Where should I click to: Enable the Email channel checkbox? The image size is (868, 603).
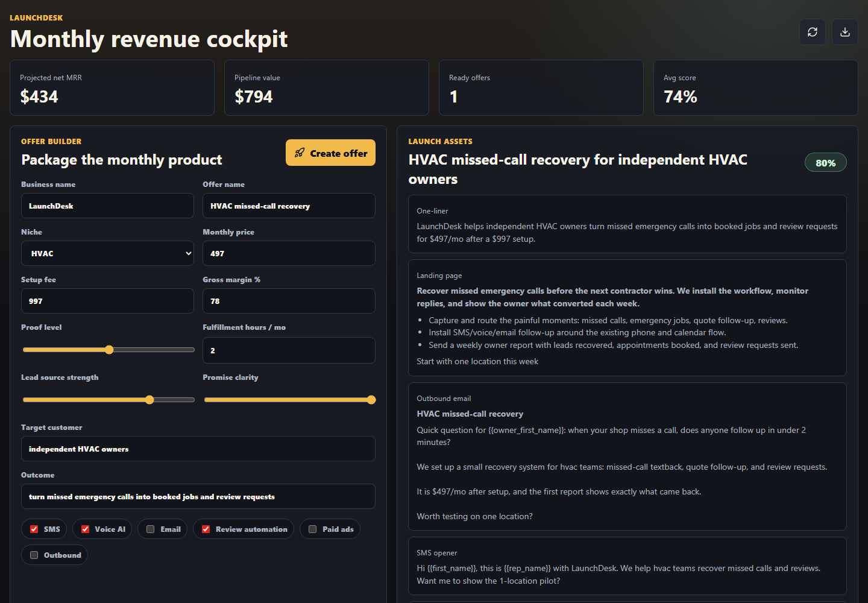[151, 529]
